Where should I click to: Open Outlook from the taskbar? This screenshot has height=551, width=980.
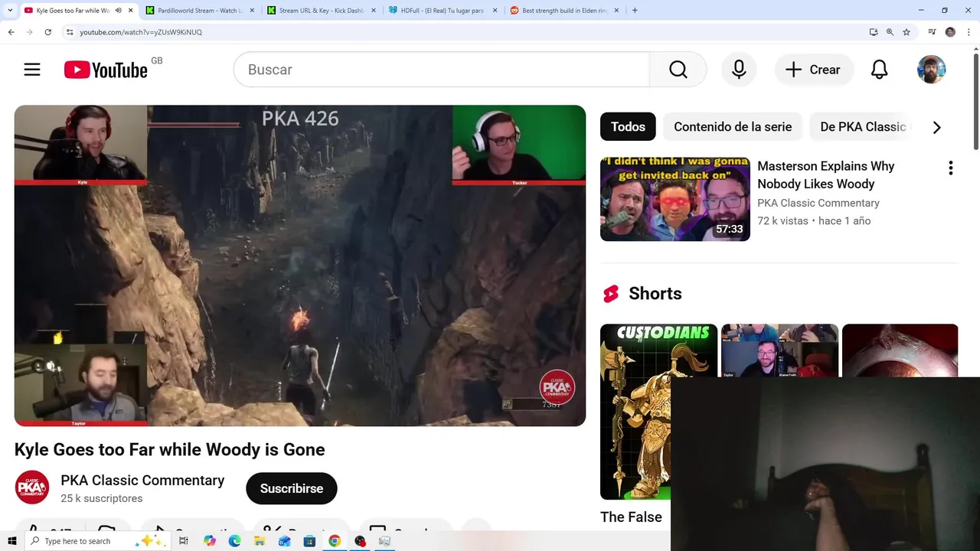click(285, 541)
